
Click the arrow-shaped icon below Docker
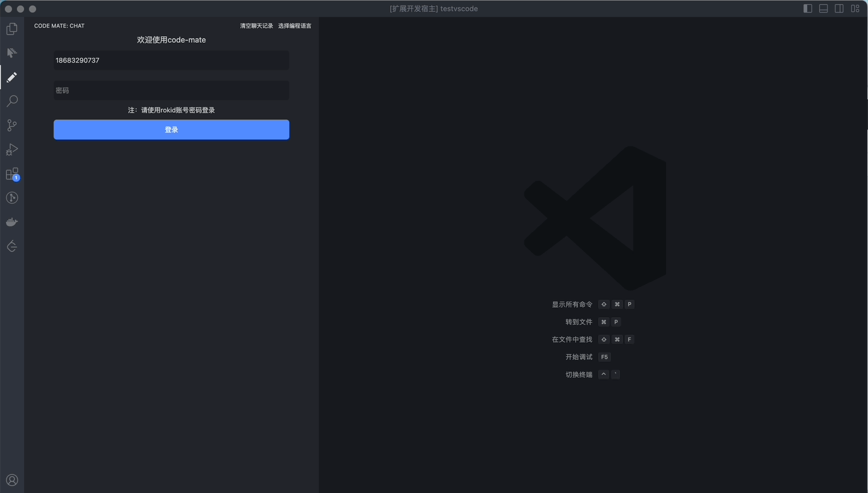click(12, 246)
